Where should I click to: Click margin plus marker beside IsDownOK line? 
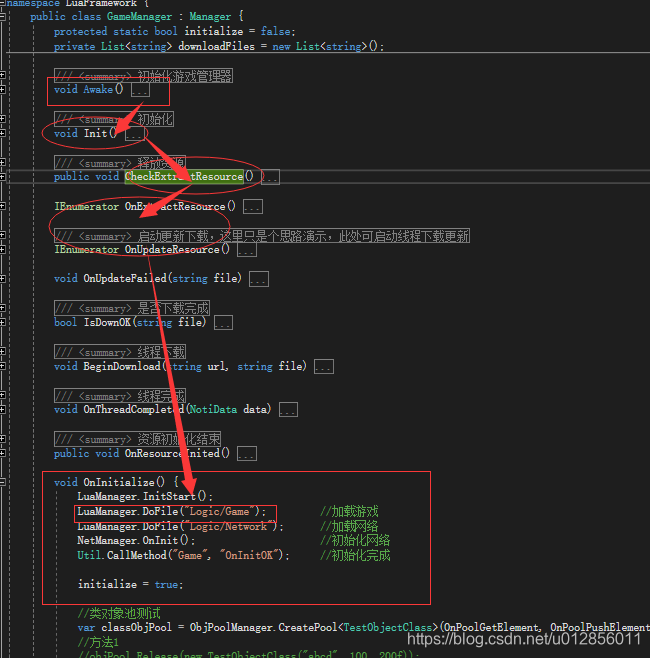(3, 323)
